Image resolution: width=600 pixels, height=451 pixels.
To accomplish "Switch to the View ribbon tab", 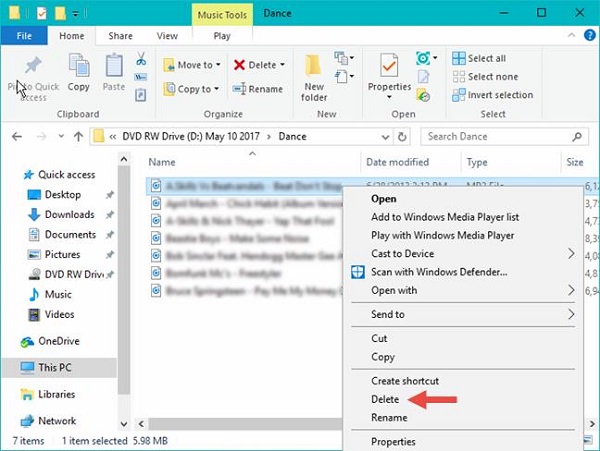I will pos(167,35).
